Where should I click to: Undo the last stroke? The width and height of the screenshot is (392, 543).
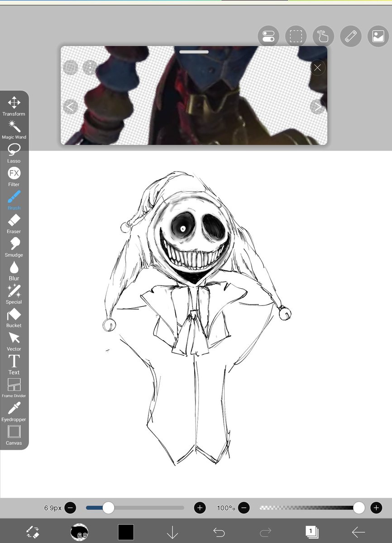point(219,532)
